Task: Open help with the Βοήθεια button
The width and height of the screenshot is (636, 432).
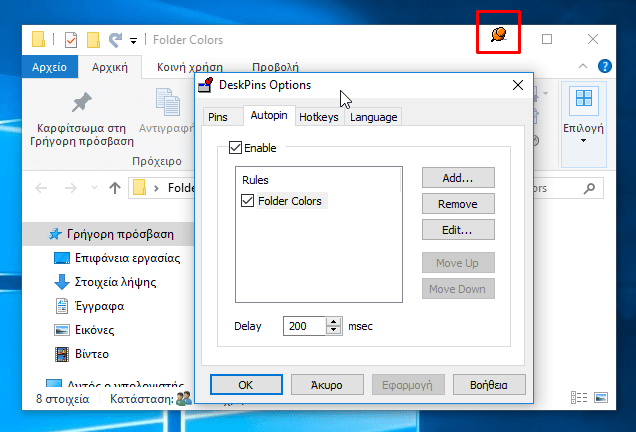Action: pos(489,385)
